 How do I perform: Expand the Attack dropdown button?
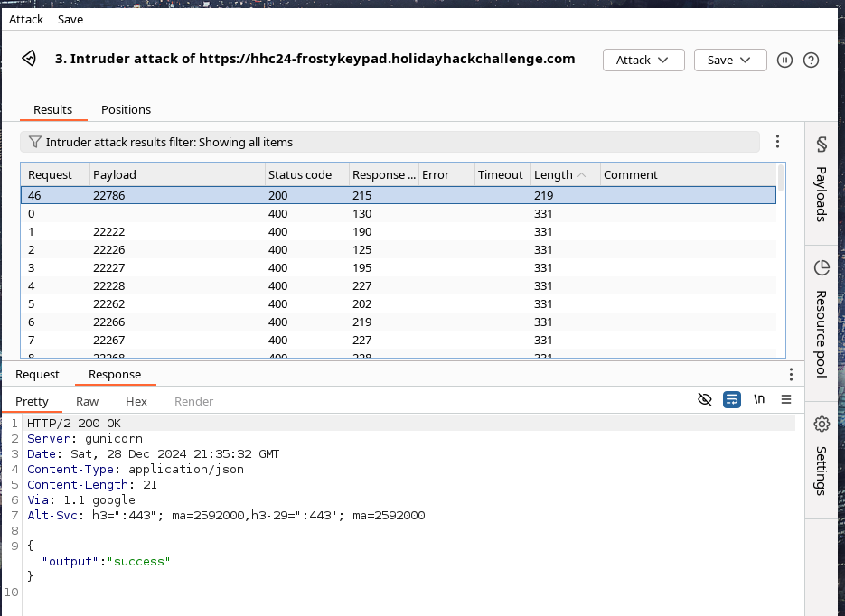click(643, 60)
